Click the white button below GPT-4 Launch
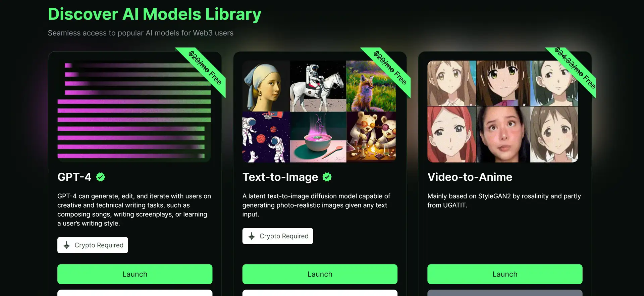This screenshot has height=296, width=644. tap(135, 293)
